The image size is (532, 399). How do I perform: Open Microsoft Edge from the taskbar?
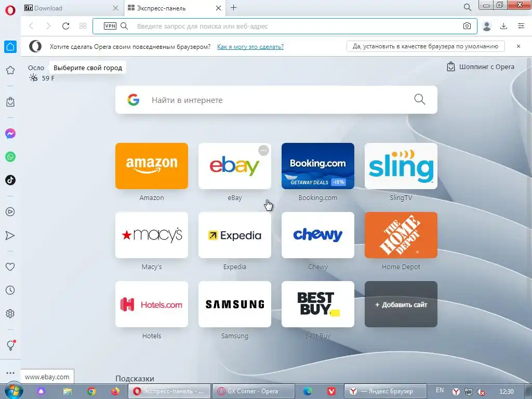coord(308,392)
